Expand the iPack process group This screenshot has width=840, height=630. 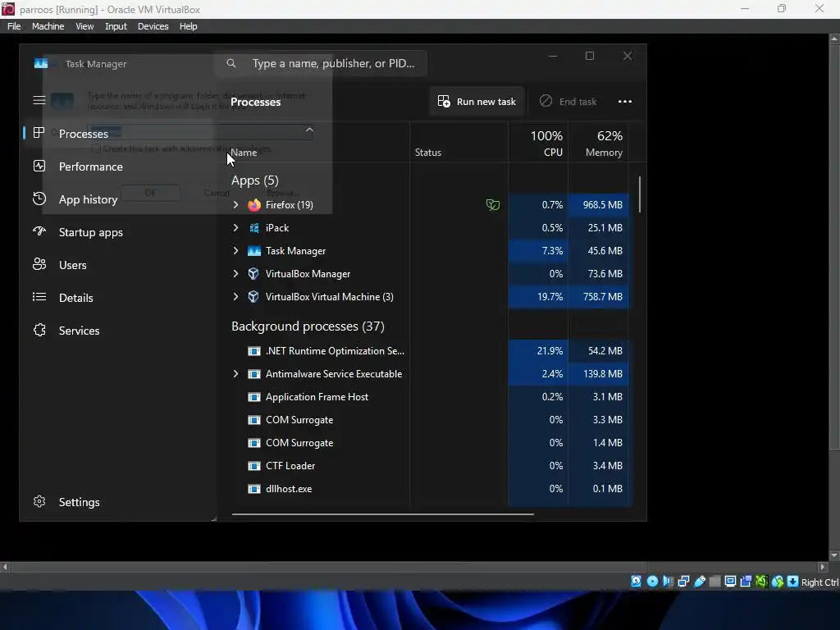[x=235, y=228]
